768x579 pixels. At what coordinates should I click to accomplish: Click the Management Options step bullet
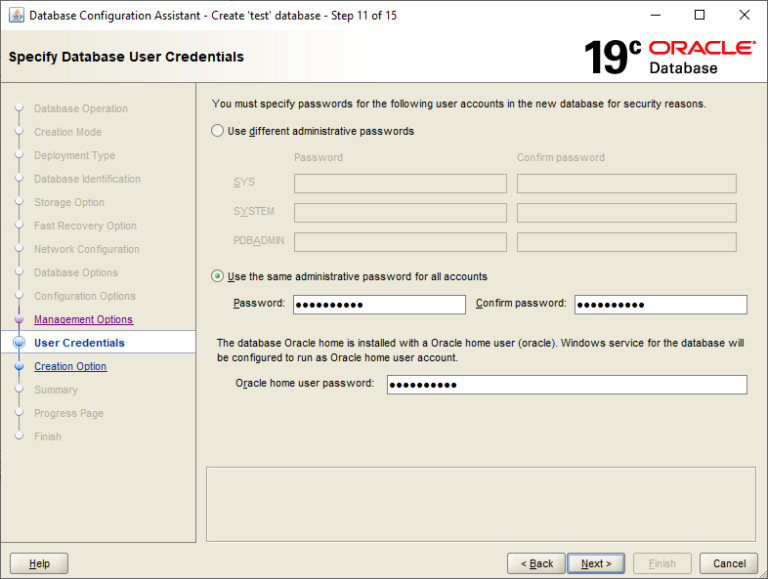19,319
